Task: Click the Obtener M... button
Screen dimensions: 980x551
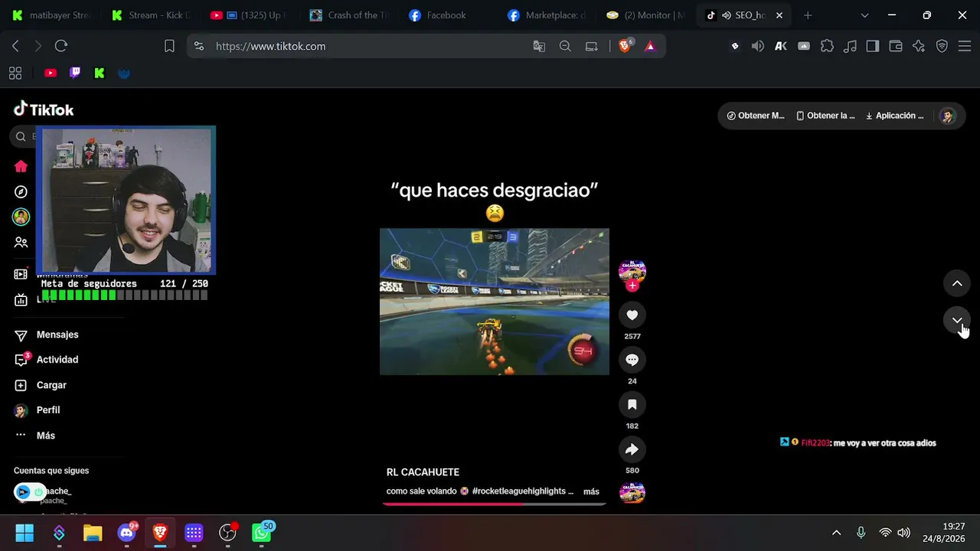Action: (x=756, y=116)
